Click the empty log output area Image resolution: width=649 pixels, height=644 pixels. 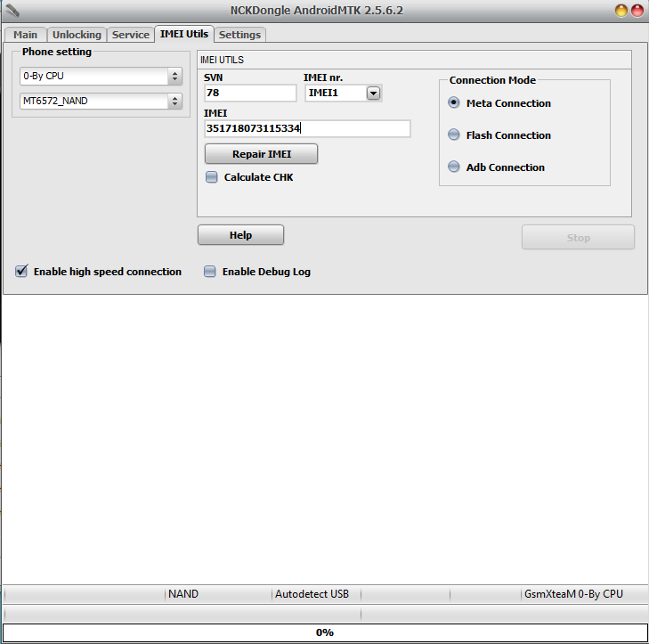pos(324,439)
